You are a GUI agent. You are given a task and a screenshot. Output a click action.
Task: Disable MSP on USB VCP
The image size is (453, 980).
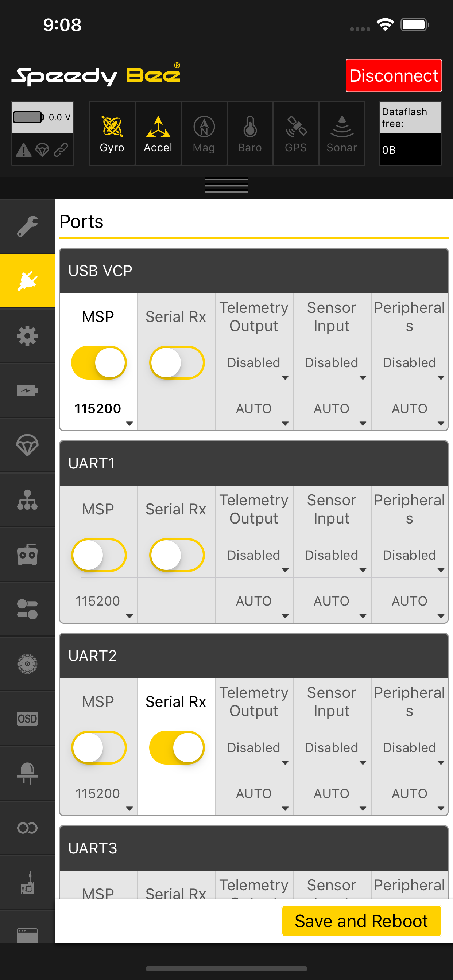(x=98, y=362)
